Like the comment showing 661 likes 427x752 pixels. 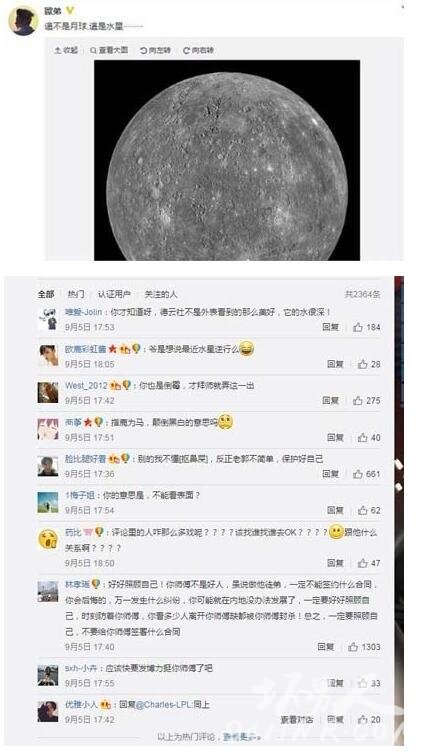(x=367, y=474)
